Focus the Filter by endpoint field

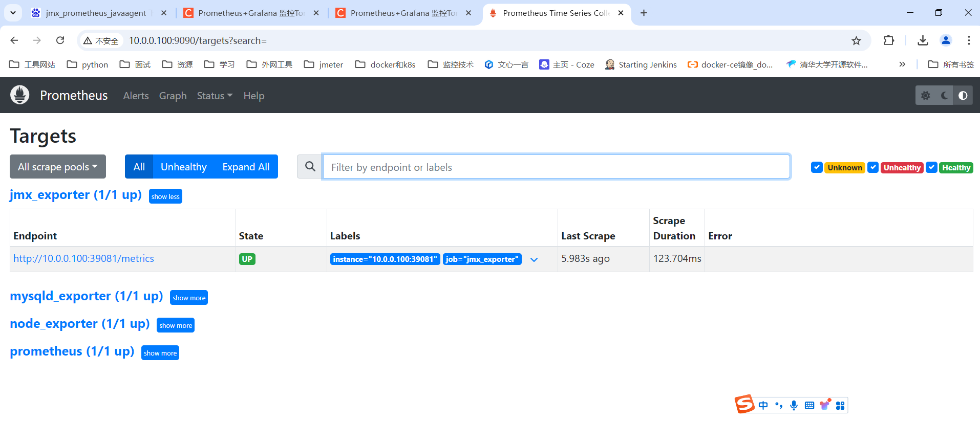pos(556,167)
